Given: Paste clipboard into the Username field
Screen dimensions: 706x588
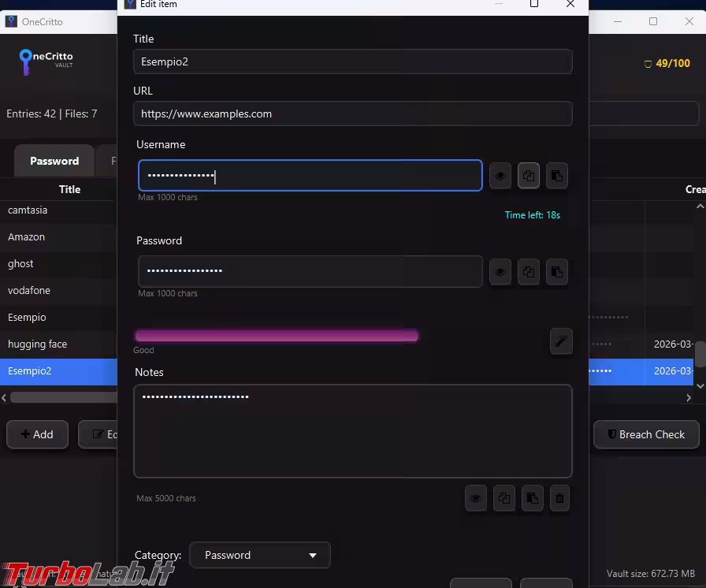Looking at the screenshot, I should 556,176.
